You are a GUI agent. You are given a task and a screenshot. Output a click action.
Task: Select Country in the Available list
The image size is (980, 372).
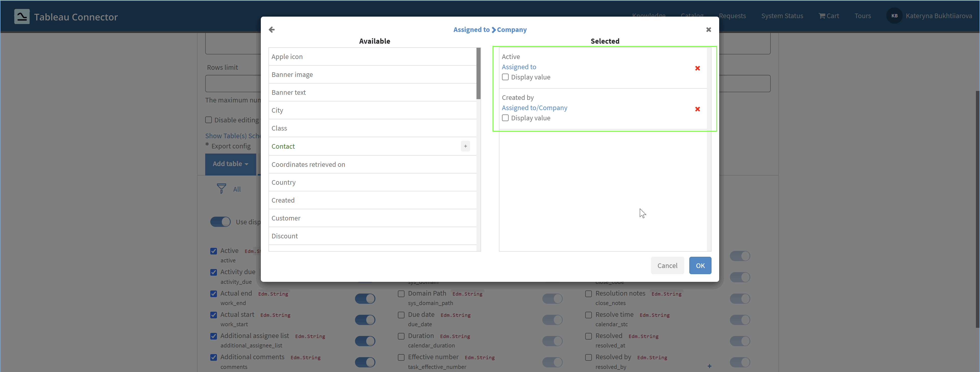point(284,182)
